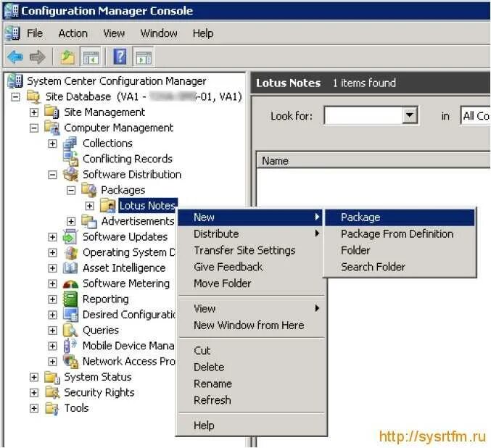Click the Asset Intelligence book icon
491x448 pixels.
tap(70, 268)
